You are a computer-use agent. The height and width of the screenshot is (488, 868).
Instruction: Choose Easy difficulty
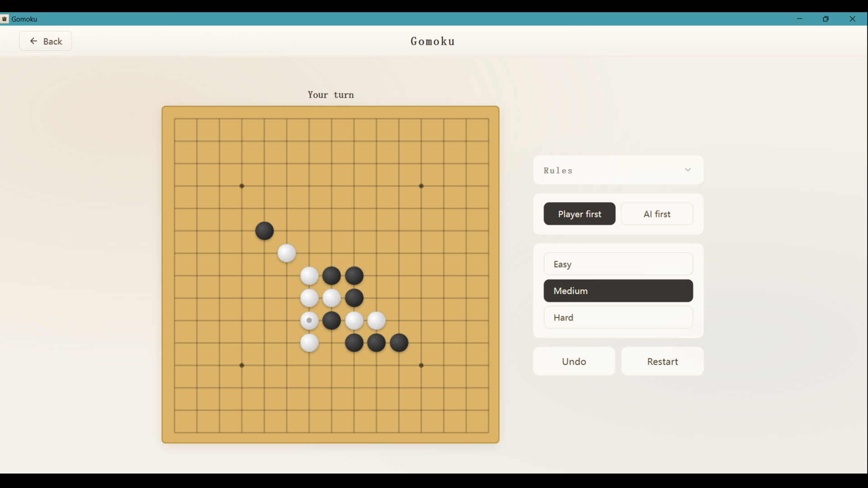click(618, 264)
